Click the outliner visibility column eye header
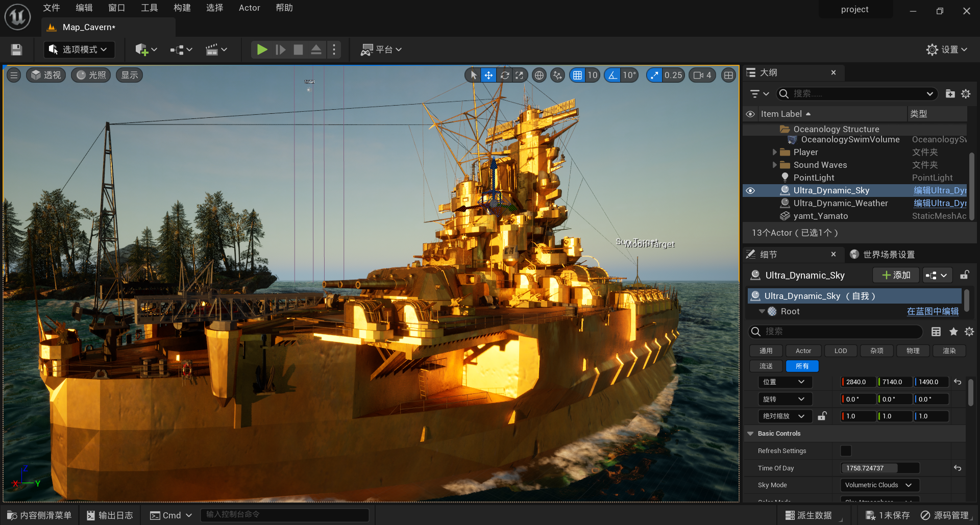Image resolution: width=980 pixels, height=525 pixels. 750,114
